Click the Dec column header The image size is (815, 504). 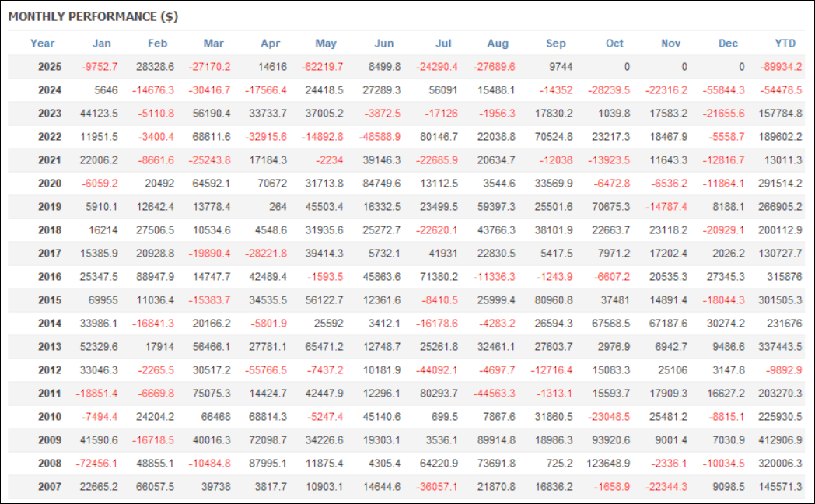pos(729,44)
